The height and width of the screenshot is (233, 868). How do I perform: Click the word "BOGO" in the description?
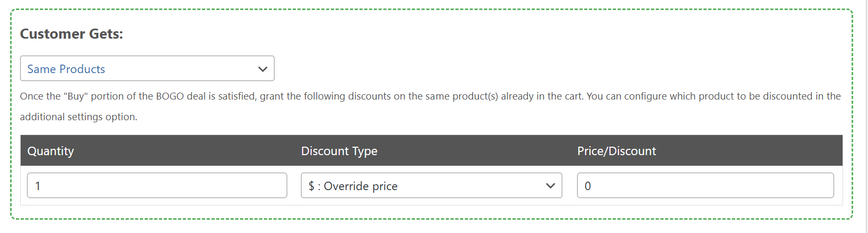[169, 96]
